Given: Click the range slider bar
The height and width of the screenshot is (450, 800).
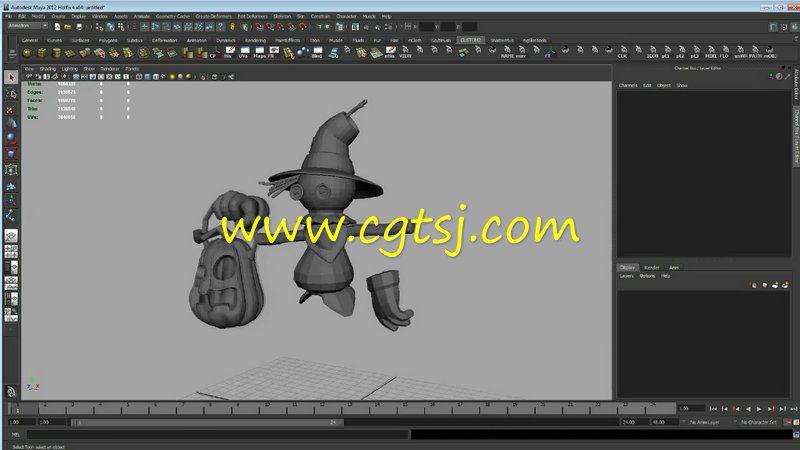Looking at the screenshot, I should pyautogui.click(x=207, y=422).
